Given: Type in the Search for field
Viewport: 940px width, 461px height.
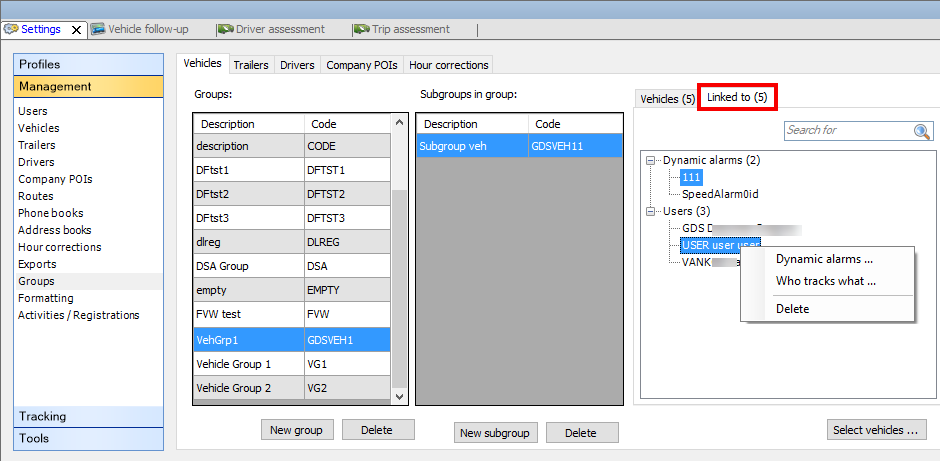Looking at the screenshot, I should tap(845, 131).
